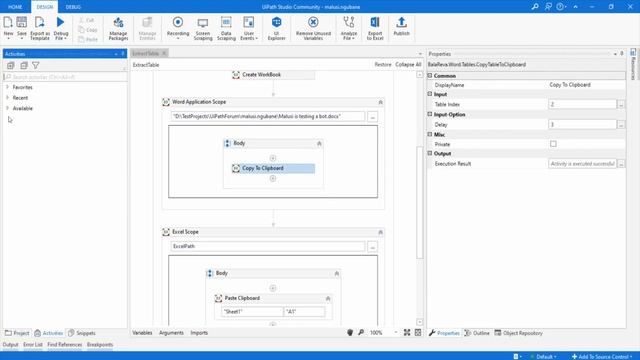Click Add To Source Control
This screenshot has width=640, height=360.
(x=602, y=356)
